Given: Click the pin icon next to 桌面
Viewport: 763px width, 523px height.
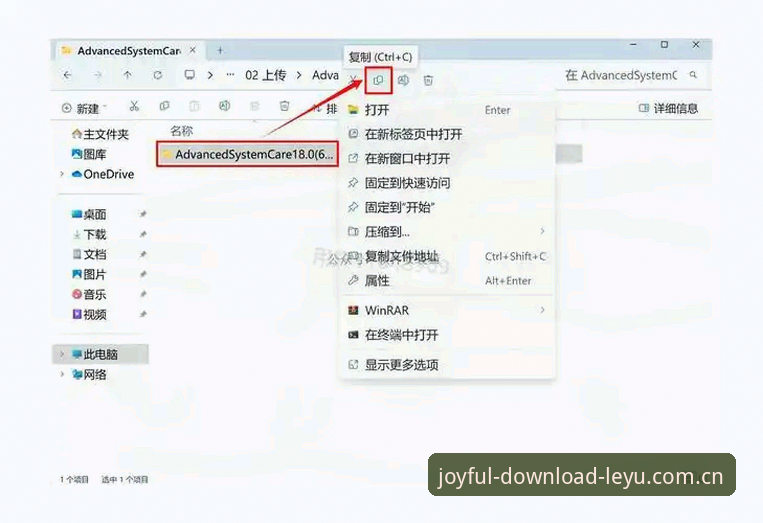Looking at the screenshot, I should click(143, 214).
